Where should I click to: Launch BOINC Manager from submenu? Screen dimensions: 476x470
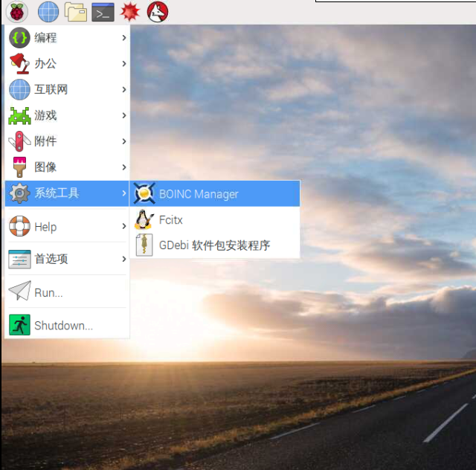point(215,193)
